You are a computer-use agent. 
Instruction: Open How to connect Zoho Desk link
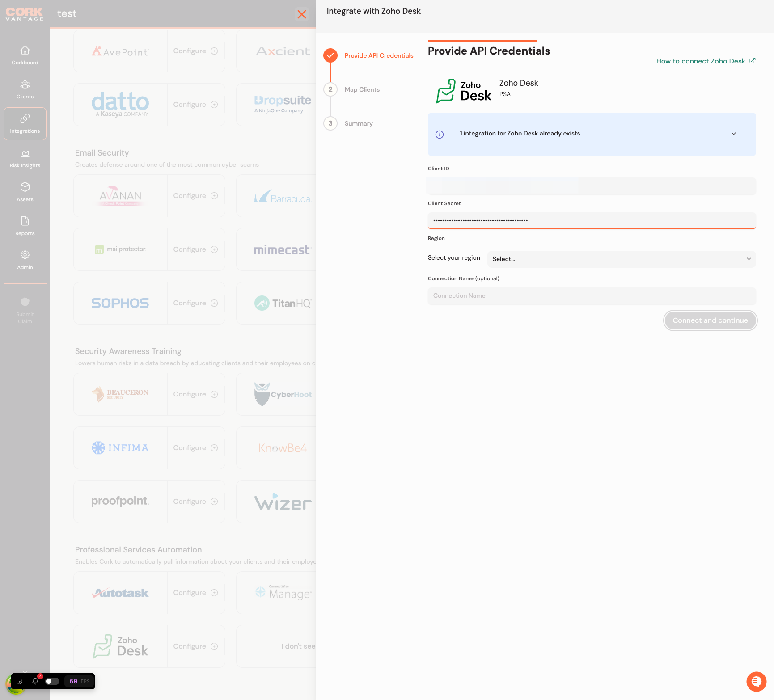click(701, 61)
